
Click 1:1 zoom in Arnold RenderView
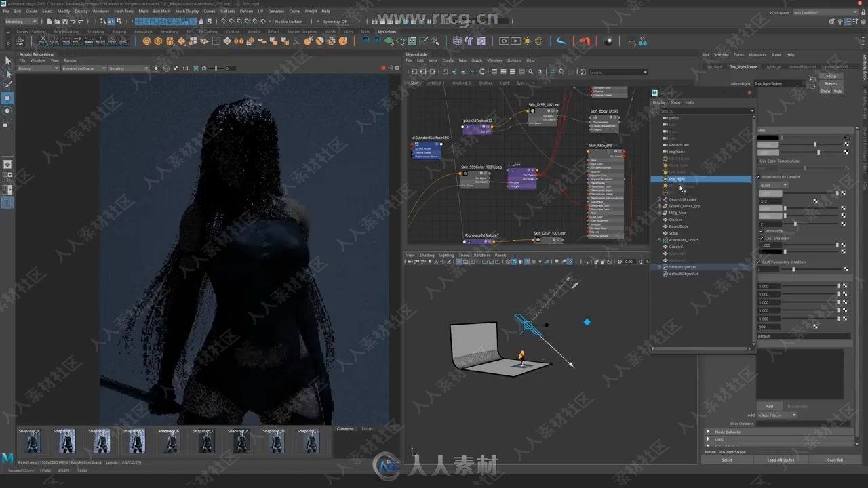(x=186, y=68)
